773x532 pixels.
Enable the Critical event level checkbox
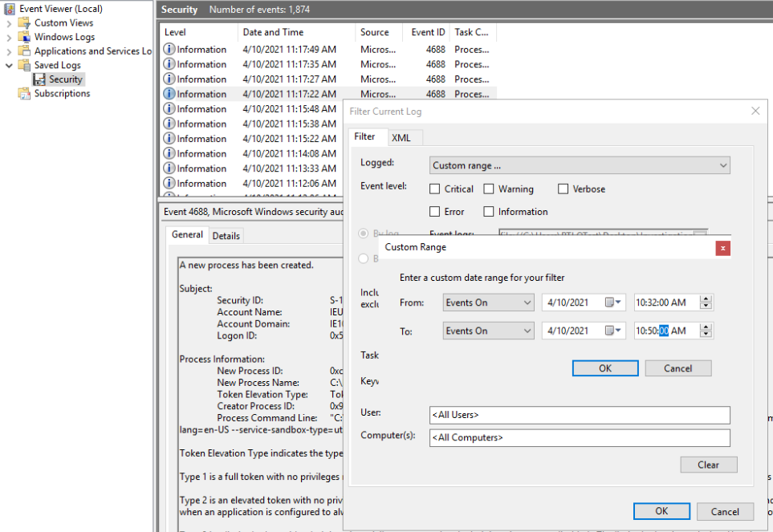(x=435, y=189)
